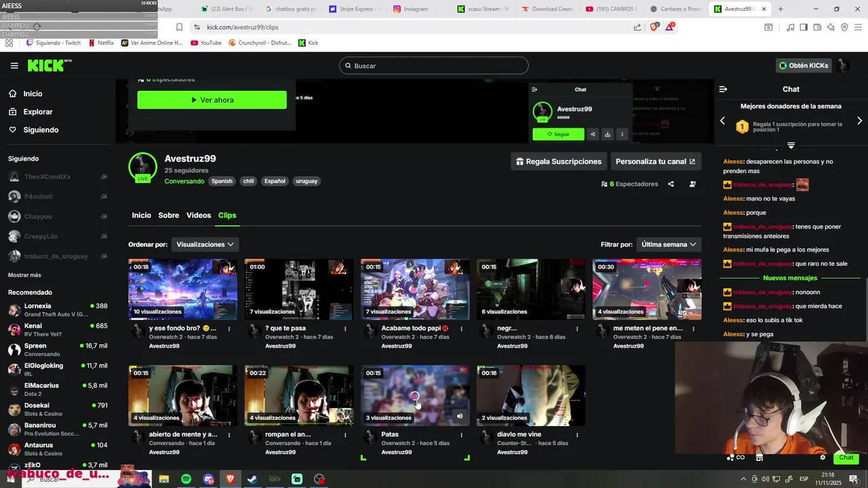This screenshot has height=488, width=868.
Task: Click the 'Ver ahora' button
Action: (212, 100)
